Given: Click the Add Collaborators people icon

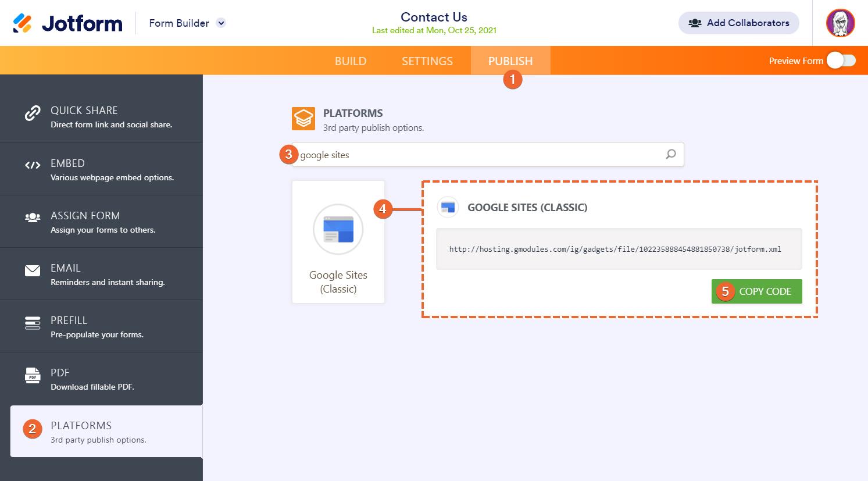Looking at the screenshot, I should point(695,23).
